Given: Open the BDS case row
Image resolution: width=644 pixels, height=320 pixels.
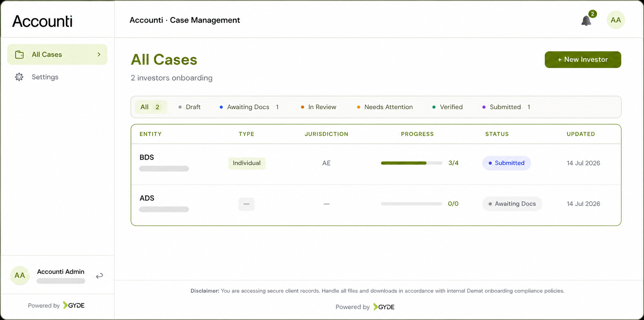Looking at the screenshot, I should (376, 164).
